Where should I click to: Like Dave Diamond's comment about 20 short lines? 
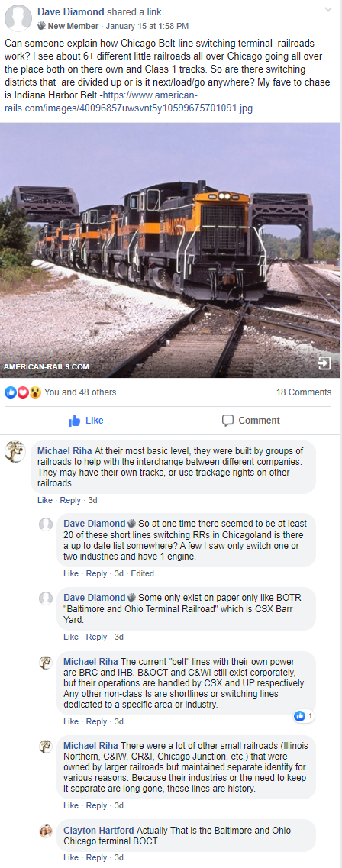[x=71, y=573]
